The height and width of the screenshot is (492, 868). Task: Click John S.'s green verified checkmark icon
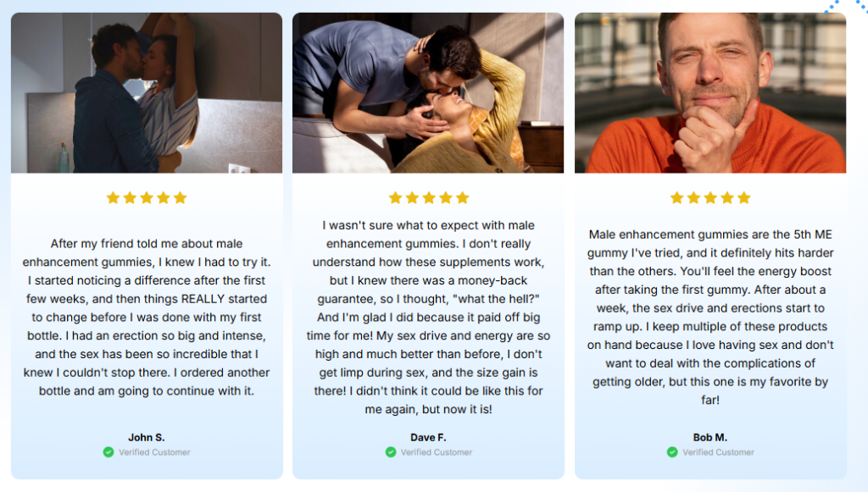[108, 452]
